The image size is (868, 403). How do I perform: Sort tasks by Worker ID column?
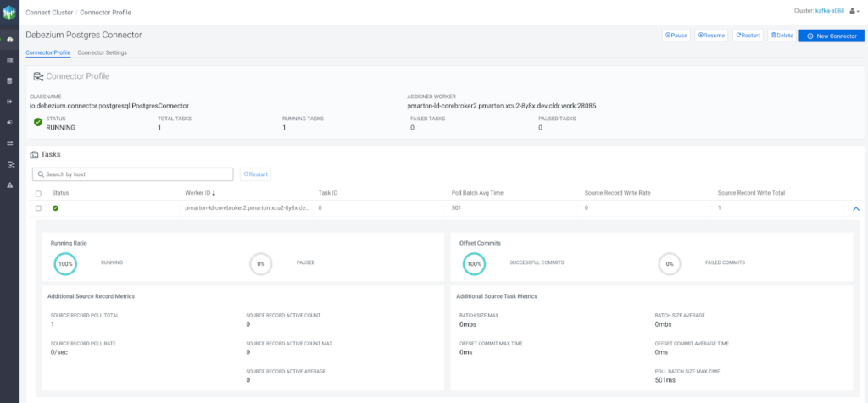(x=200, y=193)
